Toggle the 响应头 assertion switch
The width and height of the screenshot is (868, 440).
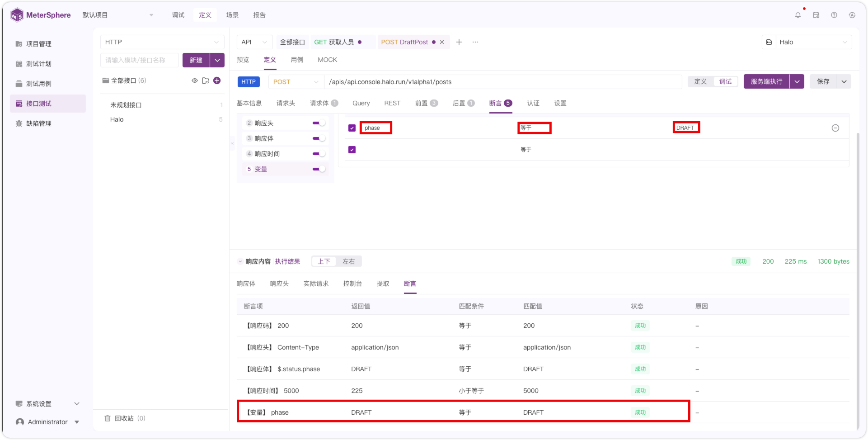point(319,123)
